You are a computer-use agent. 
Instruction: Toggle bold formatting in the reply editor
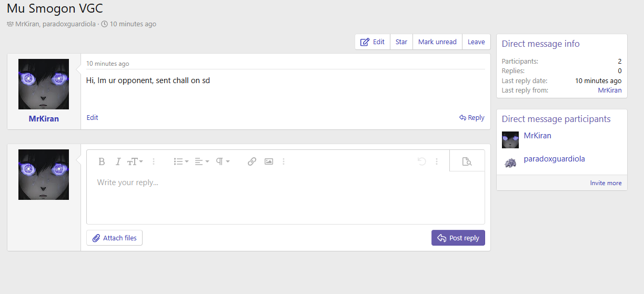102,161
